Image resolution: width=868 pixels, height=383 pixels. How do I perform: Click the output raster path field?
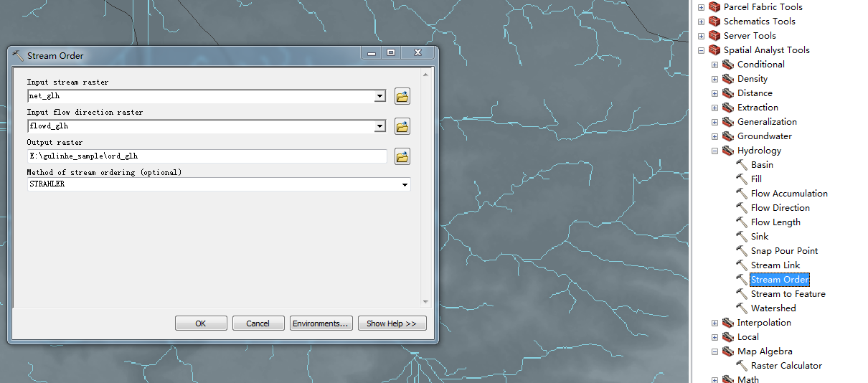coord(207,156)
